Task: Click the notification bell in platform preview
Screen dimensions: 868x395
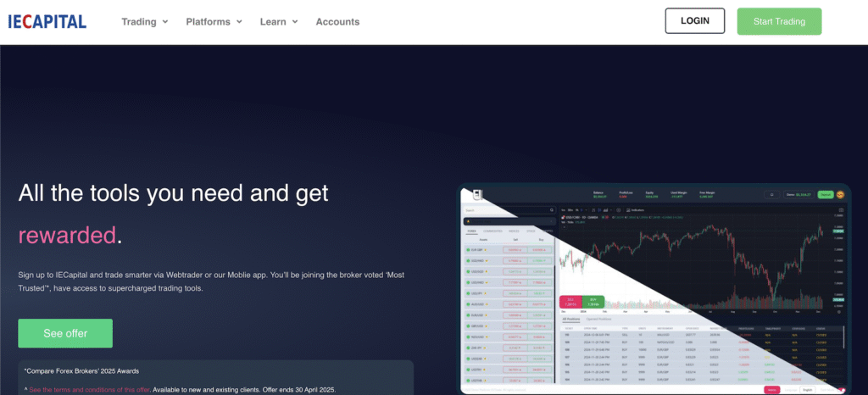Action: pos(771,195)
